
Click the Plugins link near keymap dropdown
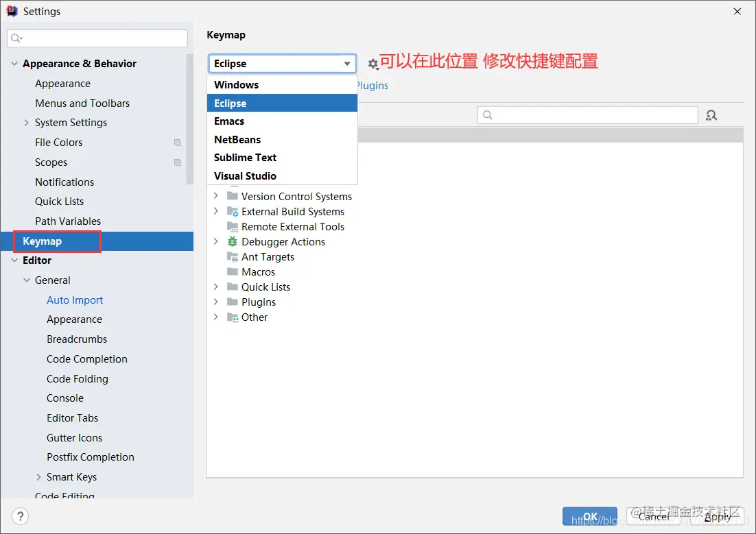[373, 86]
